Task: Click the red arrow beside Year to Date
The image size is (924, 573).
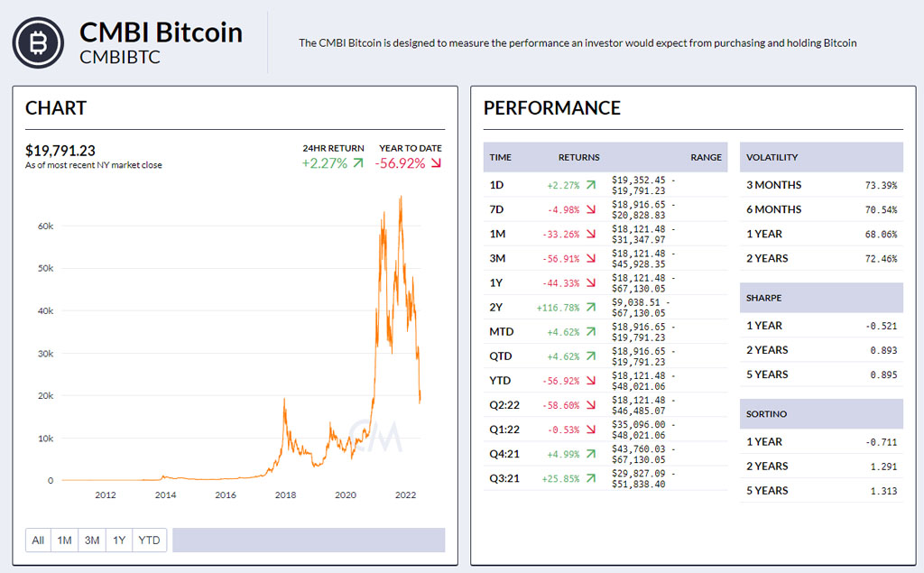Action: pos(436,163)
